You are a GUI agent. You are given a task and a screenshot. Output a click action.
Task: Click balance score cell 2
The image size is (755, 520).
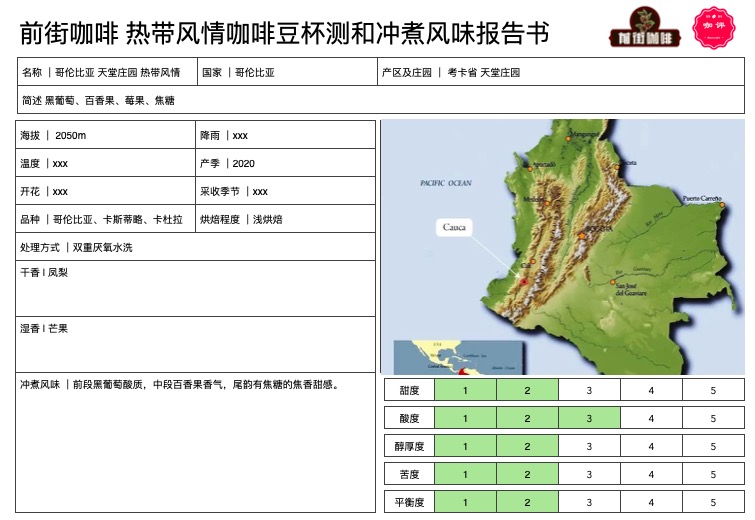pyautogui.click(x=527, y=502)
